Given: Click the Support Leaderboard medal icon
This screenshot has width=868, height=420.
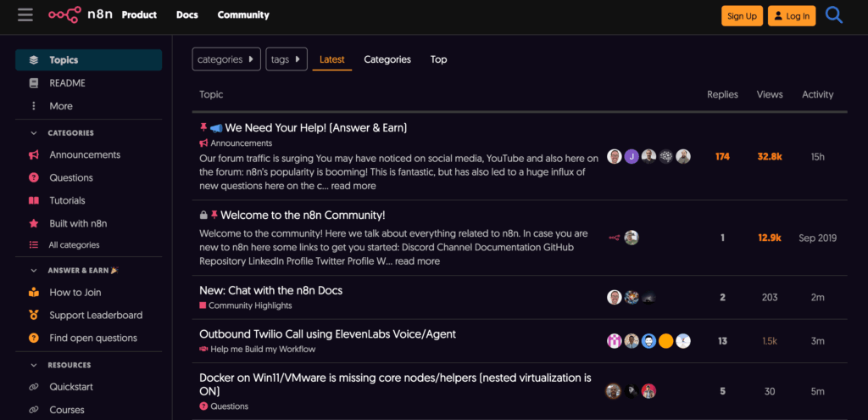Looking at the screenshot, I should (x=34, y=316).
